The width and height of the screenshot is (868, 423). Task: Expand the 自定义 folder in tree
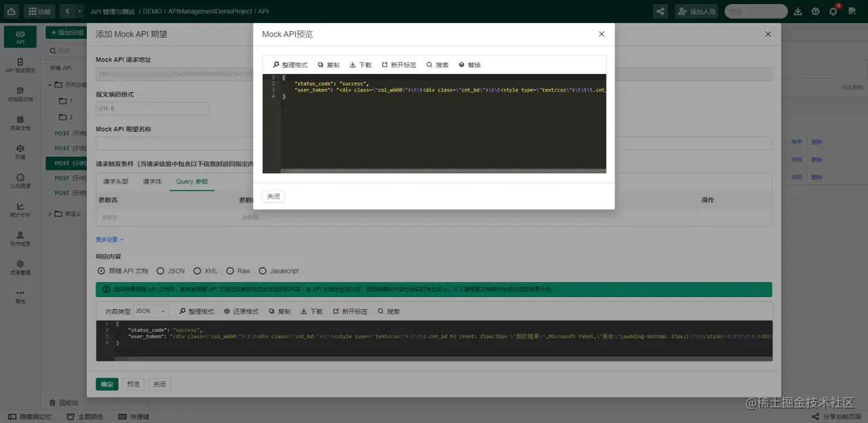click(x=51, y=214)
